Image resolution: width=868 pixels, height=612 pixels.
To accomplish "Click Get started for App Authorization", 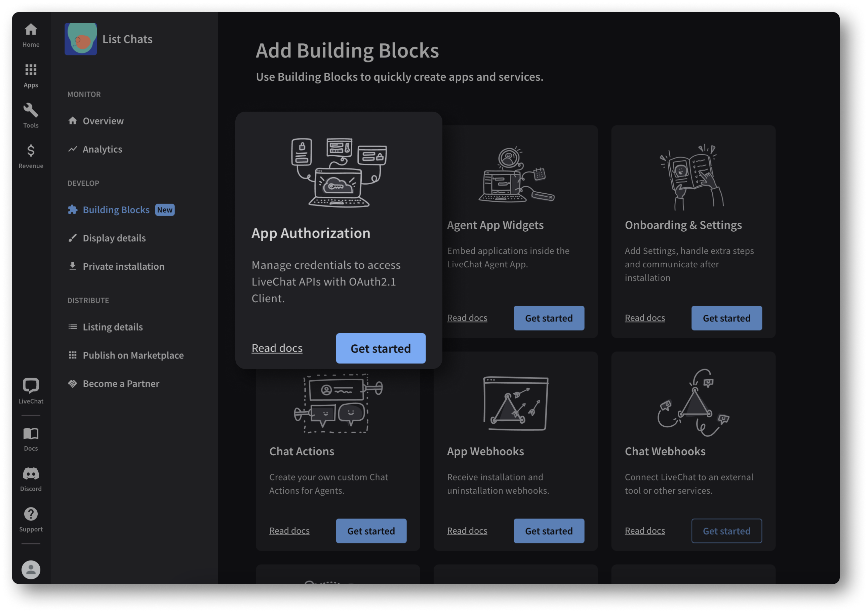I will pyautogui.click(x=381, y=348).
